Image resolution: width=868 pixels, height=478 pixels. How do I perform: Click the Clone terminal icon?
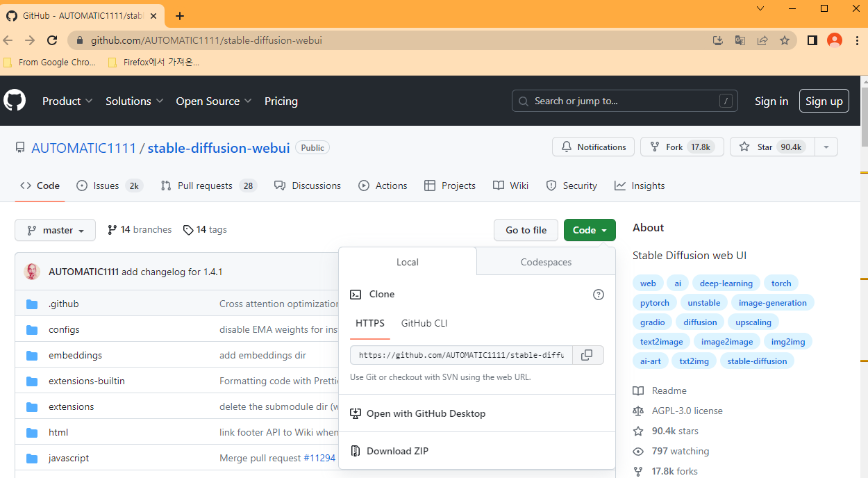tap(356, 295)
